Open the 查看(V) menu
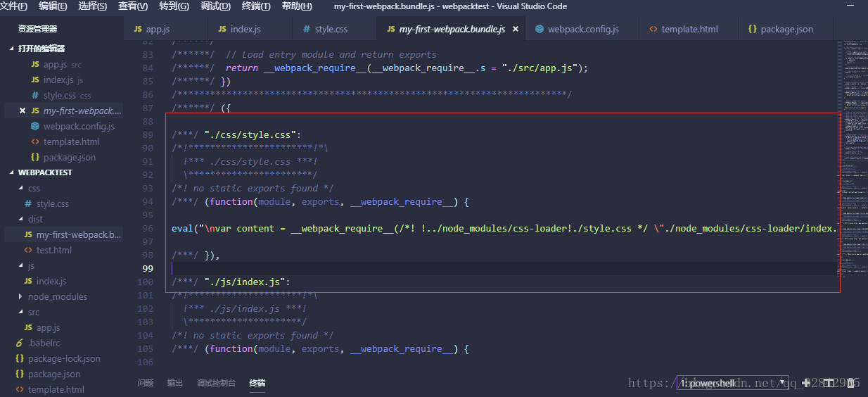The height and width of the screenshot is (397, 868). click(133, 6)
